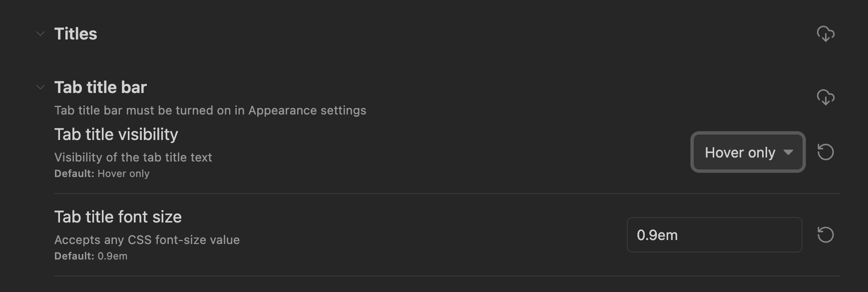This screenshot has height=292, width=868.
Task: Click the 'Hover only' text in dropdown
Action: tap(740, 152)
